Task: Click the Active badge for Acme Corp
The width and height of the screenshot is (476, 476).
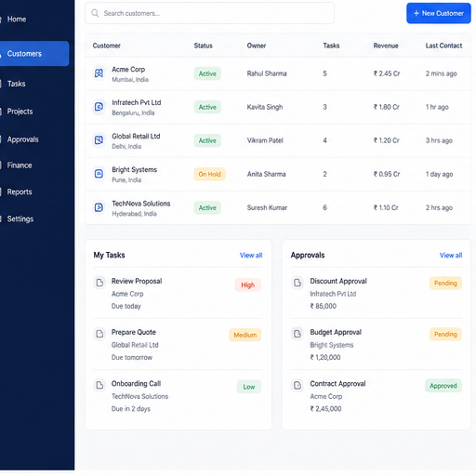Action: pyautogui.click(x=207, y=73)
